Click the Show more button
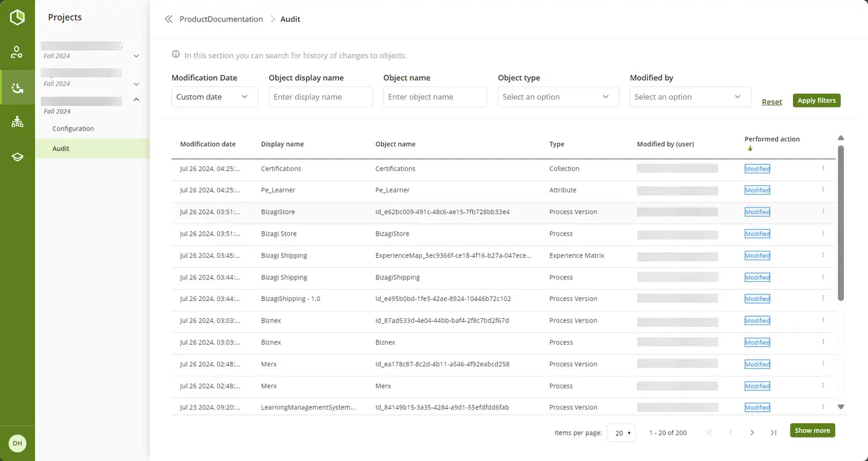 pyautogui.click(x=812, y=431)
